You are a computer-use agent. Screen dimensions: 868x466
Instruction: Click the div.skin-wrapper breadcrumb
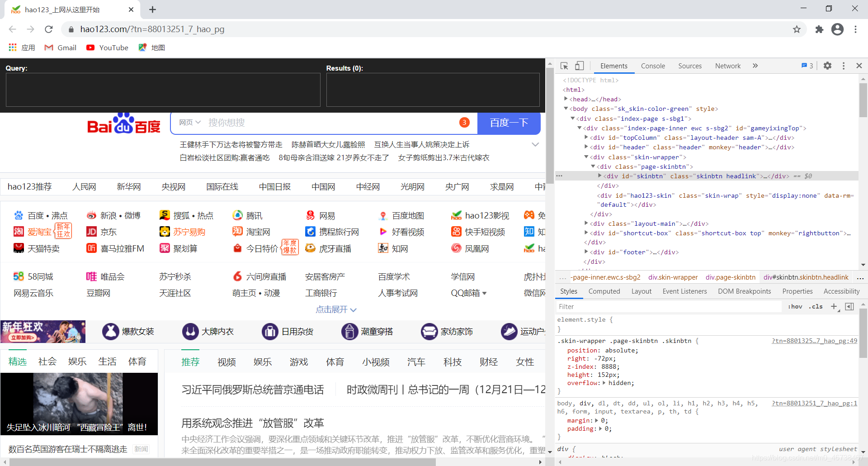673,277
